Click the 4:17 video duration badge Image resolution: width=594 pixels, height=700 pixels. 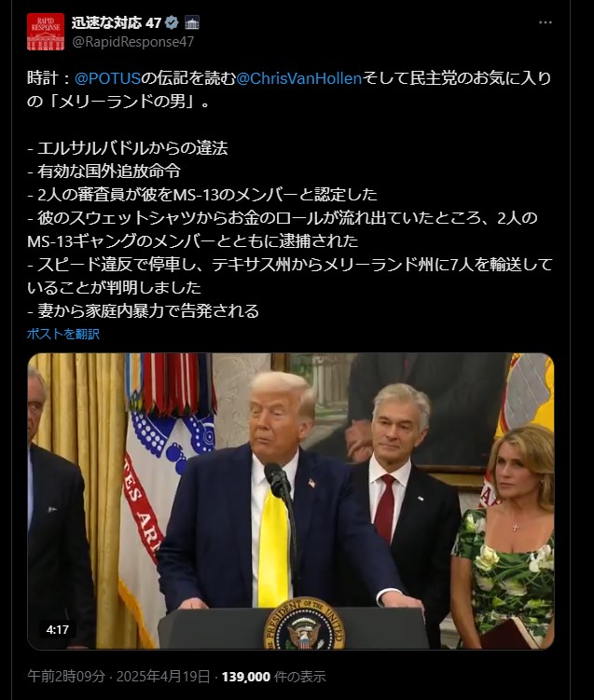pyautogui.click(x=57, y=630)
